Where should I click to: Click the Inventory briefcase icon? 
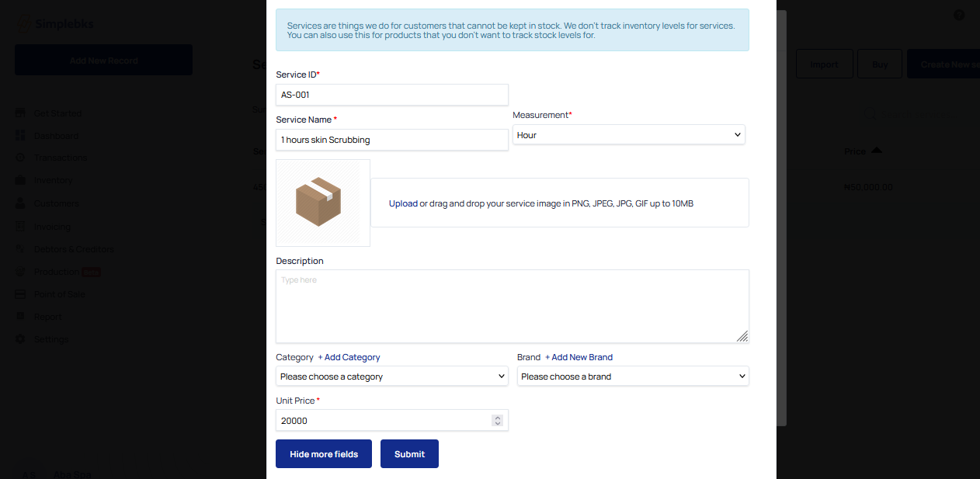20,180
